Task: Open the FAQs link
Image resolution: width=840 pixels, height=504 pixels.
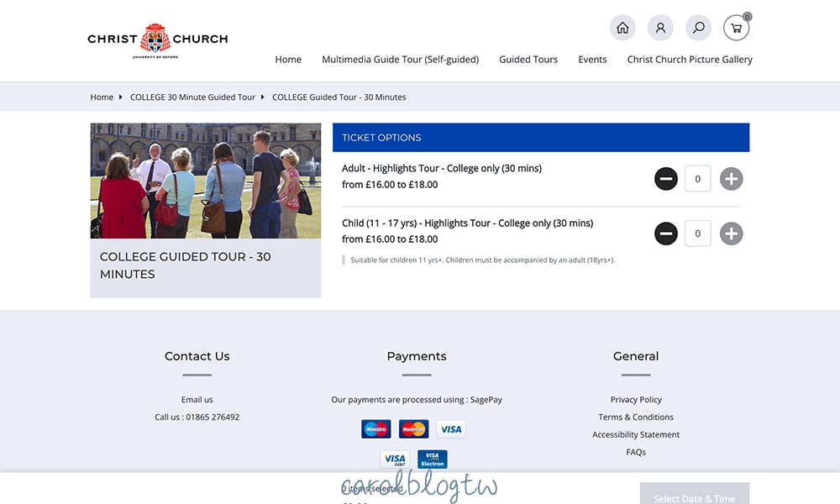Action: [x=636, y=452]
